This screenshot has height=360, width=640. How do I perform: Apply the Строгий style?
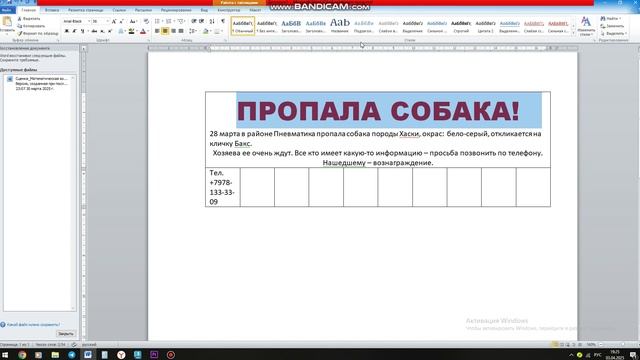click(x=461, y=26)
